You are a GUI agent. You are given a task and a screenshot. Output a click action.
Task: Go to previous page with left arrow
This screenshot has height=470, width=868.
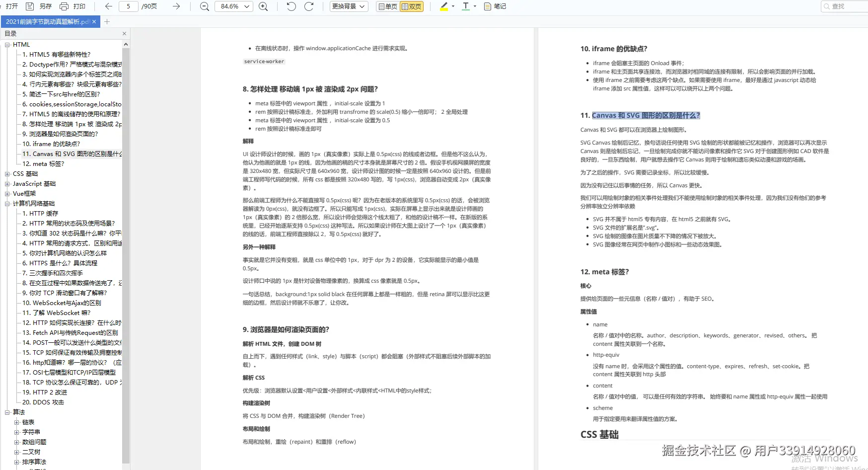(x=109, y=6)
